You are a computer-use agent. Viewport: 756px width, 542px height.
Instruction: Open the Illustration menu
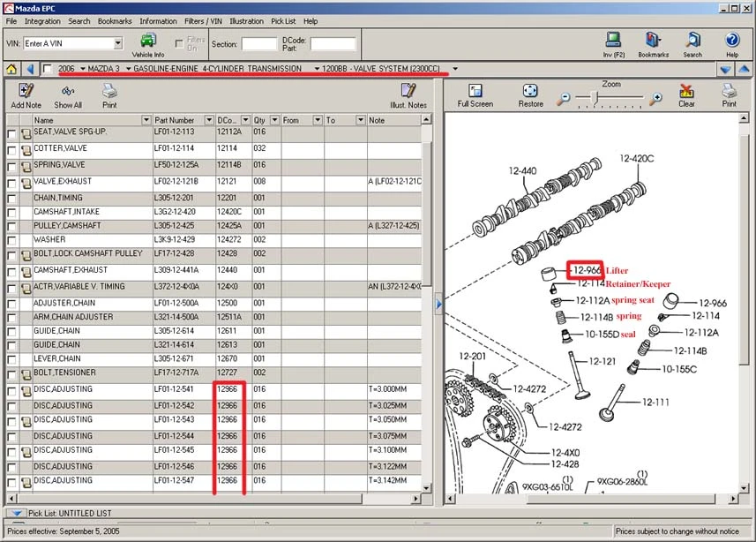246,21
